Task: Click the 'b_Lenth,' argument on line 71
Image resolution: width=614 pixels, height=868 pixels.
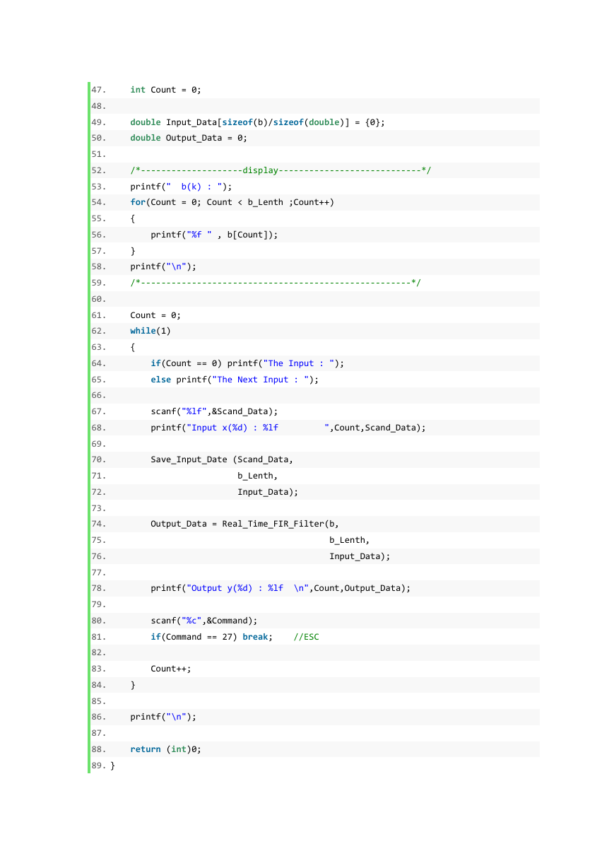Action: [x=257, y=476]
